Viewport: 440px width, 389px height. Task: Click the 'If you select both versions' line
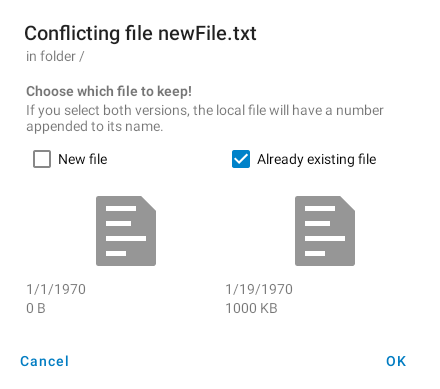click(x=205, y=110)
